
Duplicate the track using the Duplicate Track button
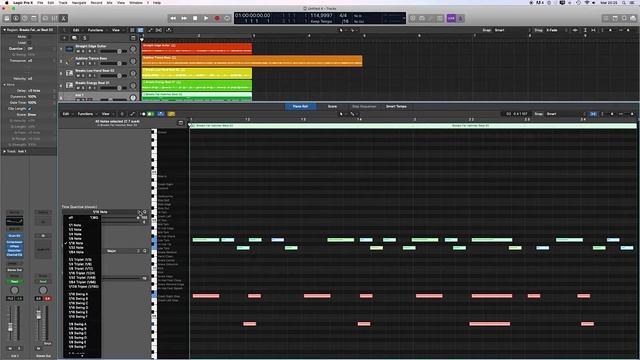(74, 38)
